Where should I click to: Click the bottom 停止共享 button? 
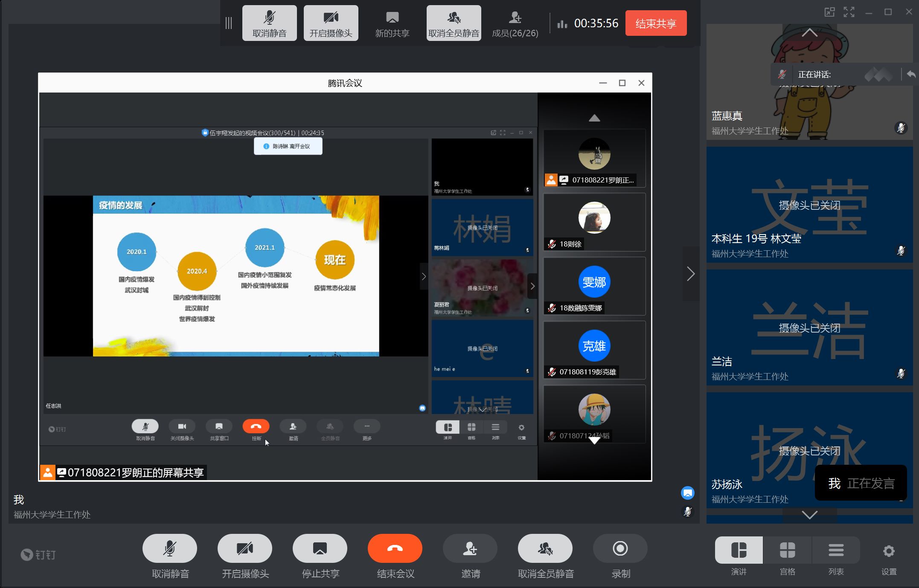click(320, 548)
